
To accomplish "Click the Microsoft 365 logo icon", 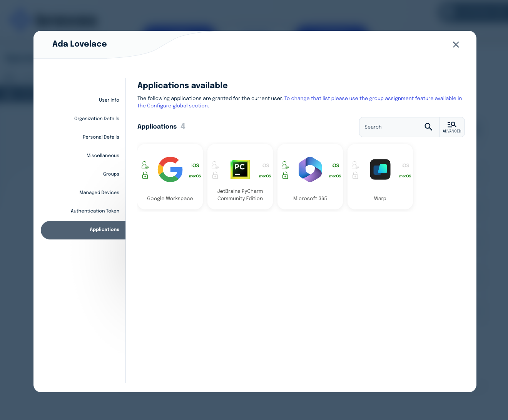I will pyautogui.click(x=310, y=169).
